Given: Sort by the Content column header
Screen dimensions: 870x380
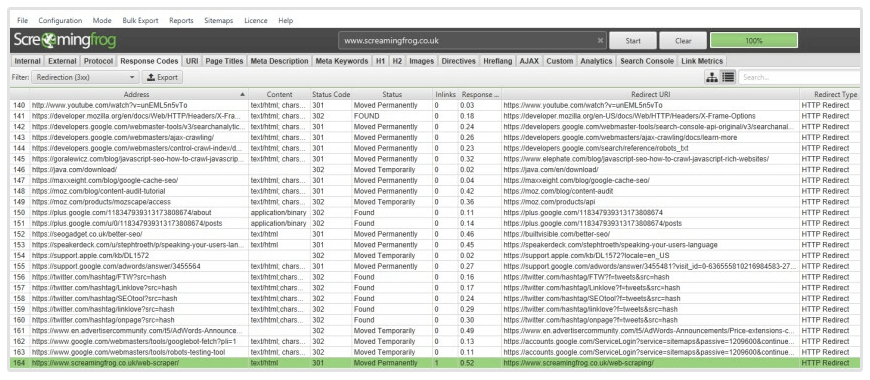Looking at the screenshot, I should pos(279,94).
